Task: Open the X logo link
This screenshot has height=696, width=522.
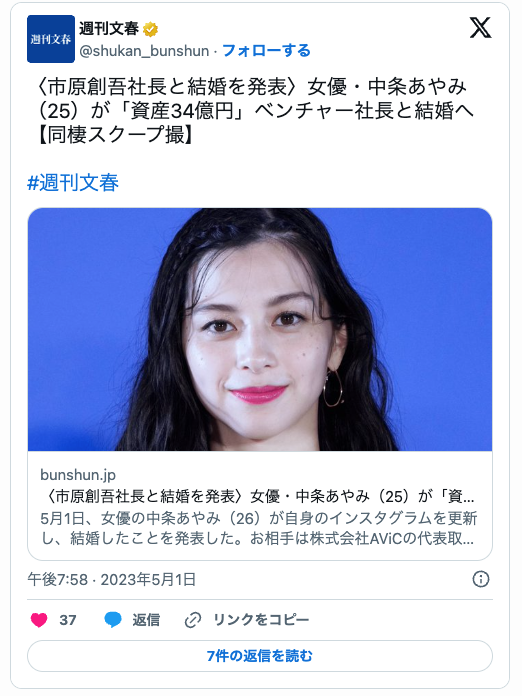Action: tap(480, 28)
